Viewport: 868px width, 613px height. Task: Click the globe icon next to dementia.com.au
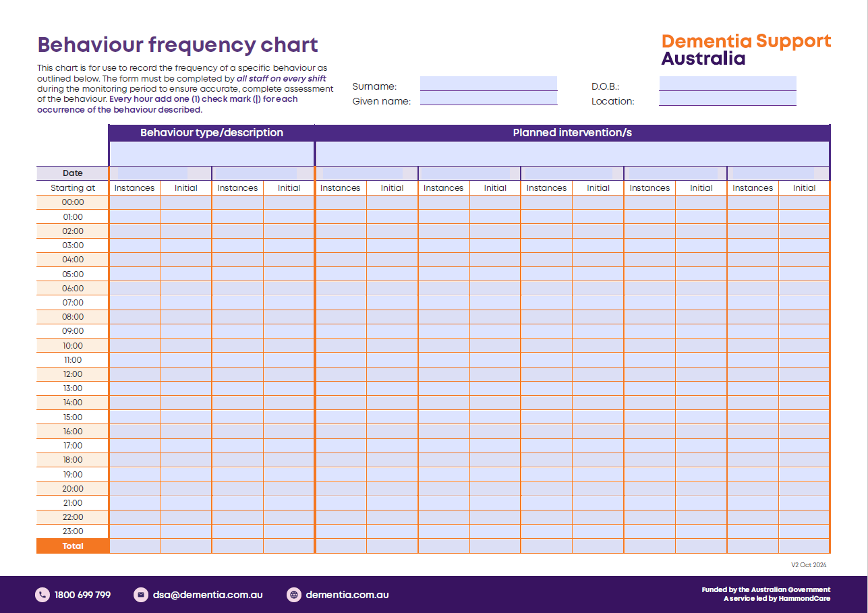[293, 595]
